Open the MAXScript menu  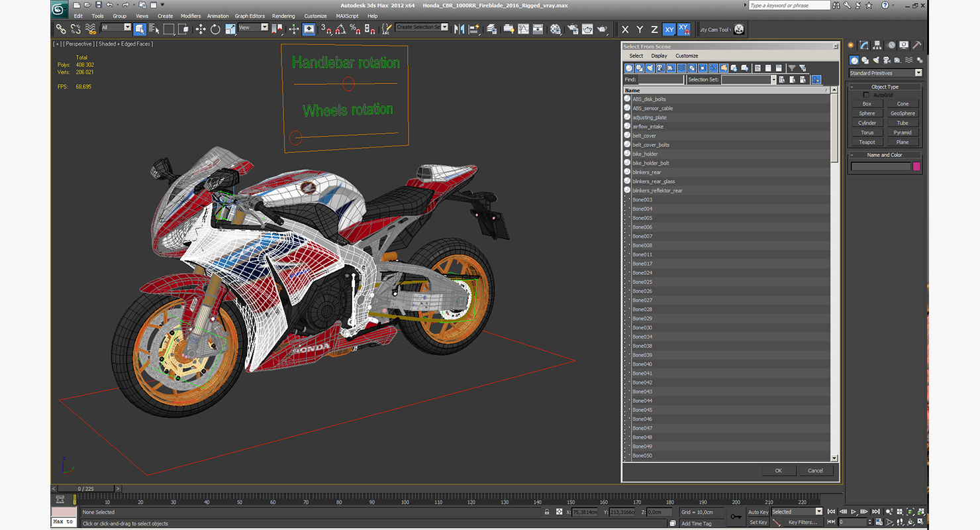click(x=347, y=16)
